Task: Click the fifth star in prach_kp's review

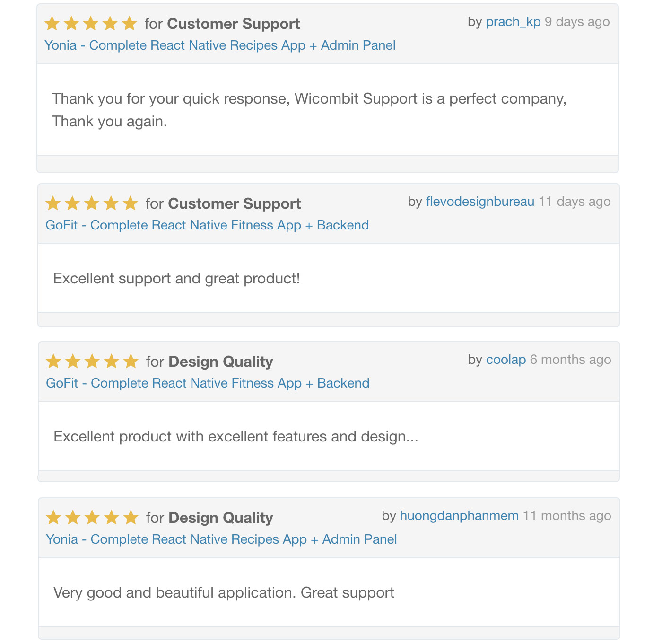Action: coord(129,23)
